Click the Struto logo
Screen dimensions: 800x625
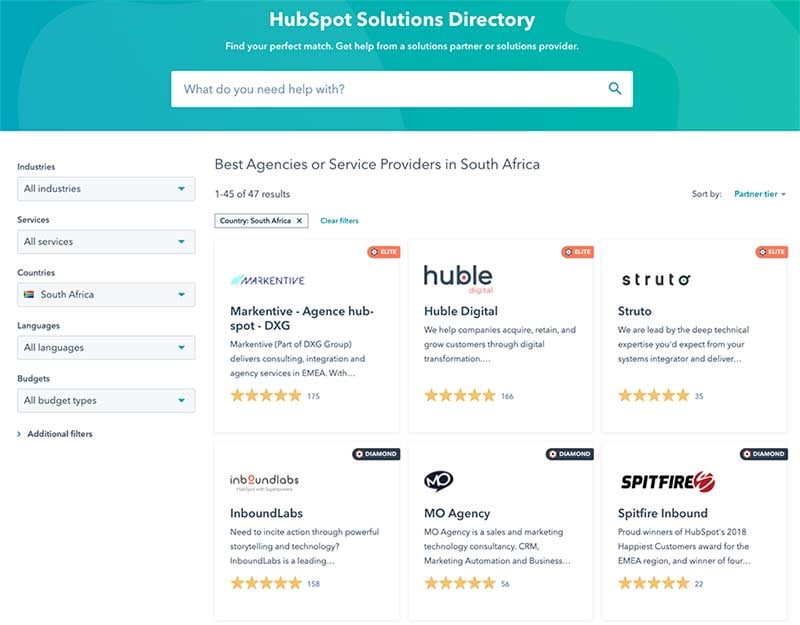pyautogui.click(x=656, y=280)
